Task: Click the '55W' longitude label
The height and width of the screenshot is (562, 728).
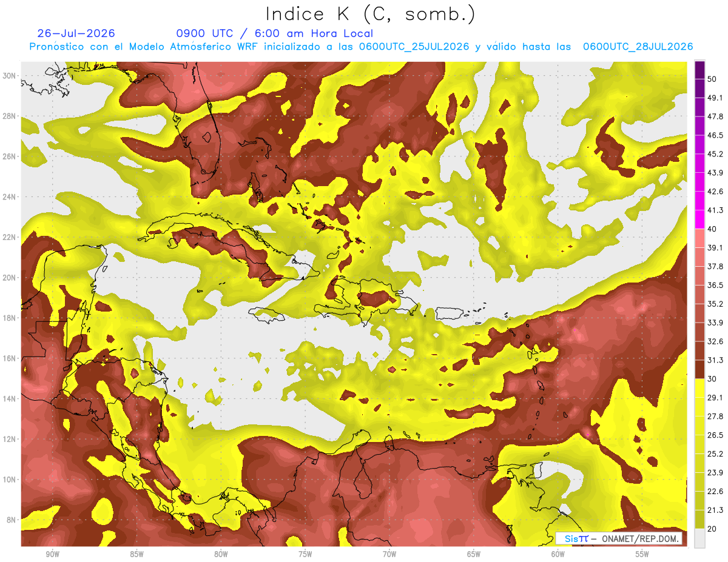Action: [642, 554]
